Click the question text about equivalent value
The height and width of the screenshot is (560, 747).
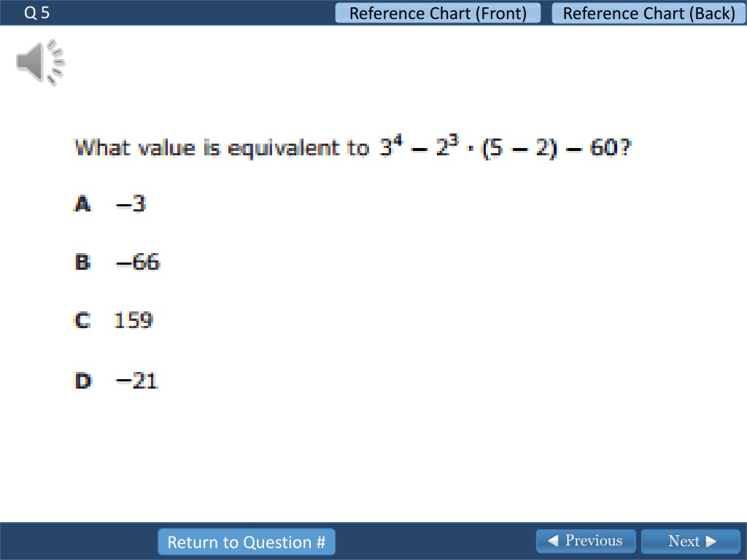353,147
